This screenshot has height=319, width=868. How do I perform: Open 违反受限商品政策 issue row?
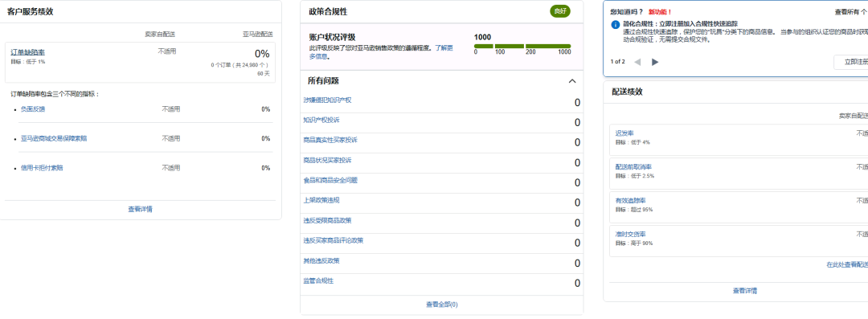point(442,223)
